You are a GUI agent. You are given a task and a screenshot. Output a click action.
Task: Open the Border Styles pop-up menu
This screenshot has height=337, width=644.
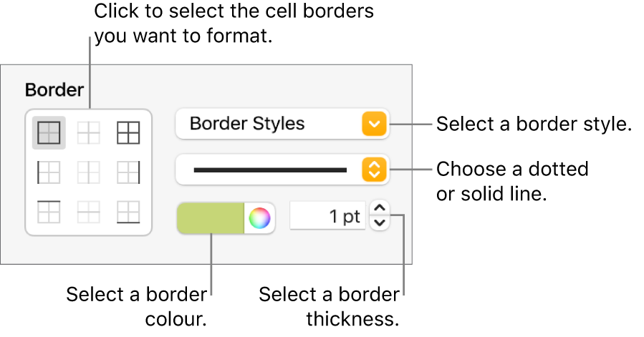click(281, 124)
